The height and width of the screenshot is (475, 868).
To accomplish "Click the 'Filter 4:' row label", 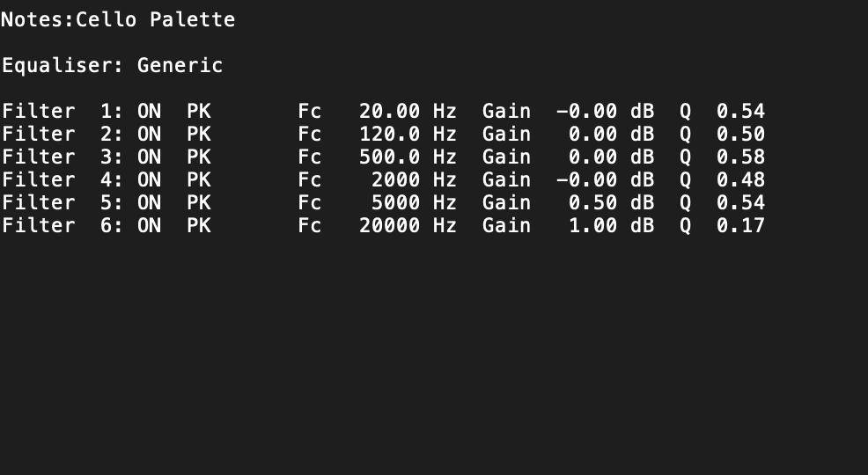I will coord(63,179).
